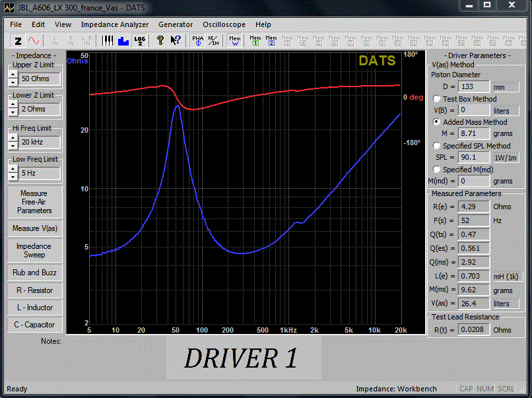Select the greyed Mem 3 memory icon
This screenshot has width=532, height=398.
click(287, 41)
